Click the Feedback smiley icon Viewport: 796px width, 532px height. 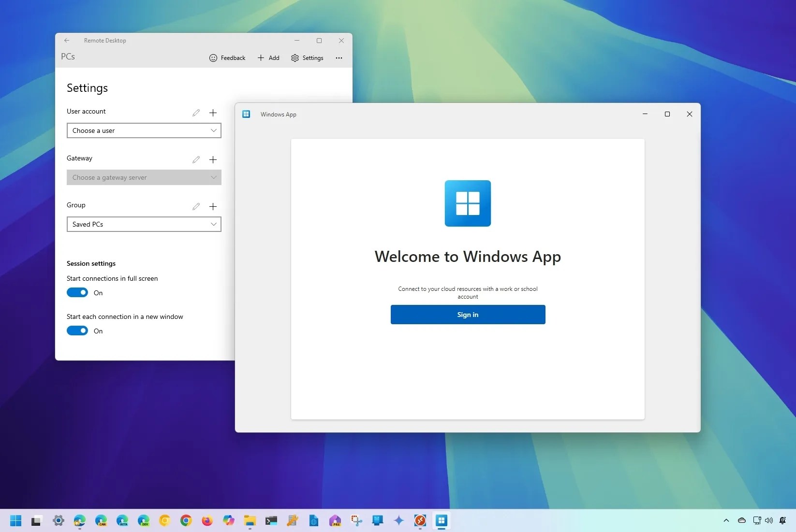213,58
